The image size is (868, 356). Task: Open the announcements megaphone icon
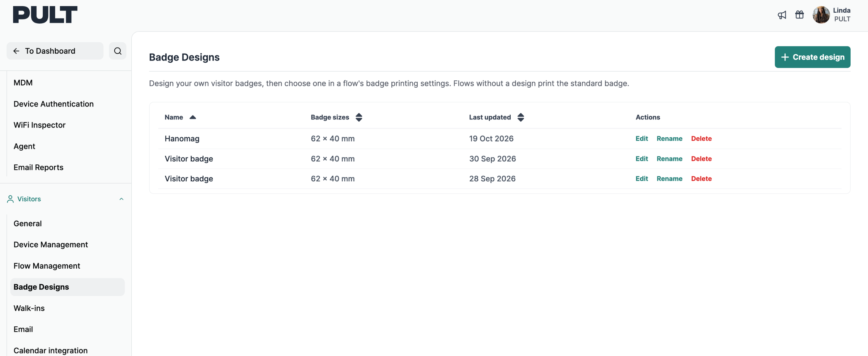(x=782, y=15)
